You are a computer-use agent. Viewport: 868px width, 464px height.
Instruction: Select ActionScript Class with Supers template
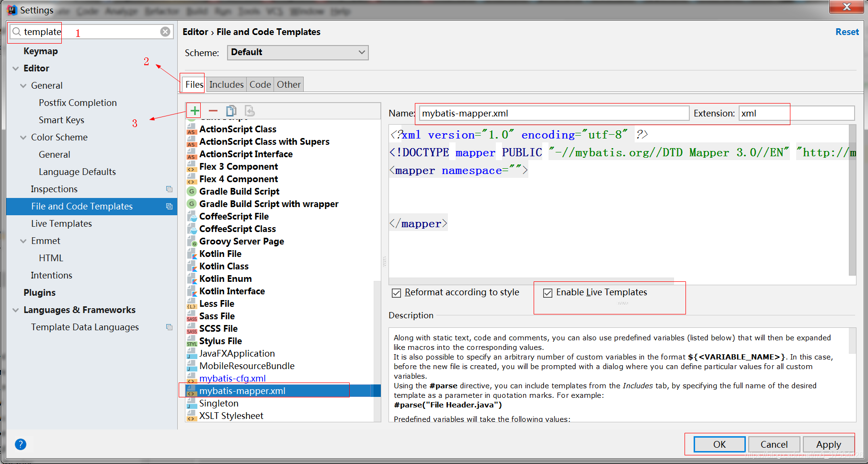(264, 142)
